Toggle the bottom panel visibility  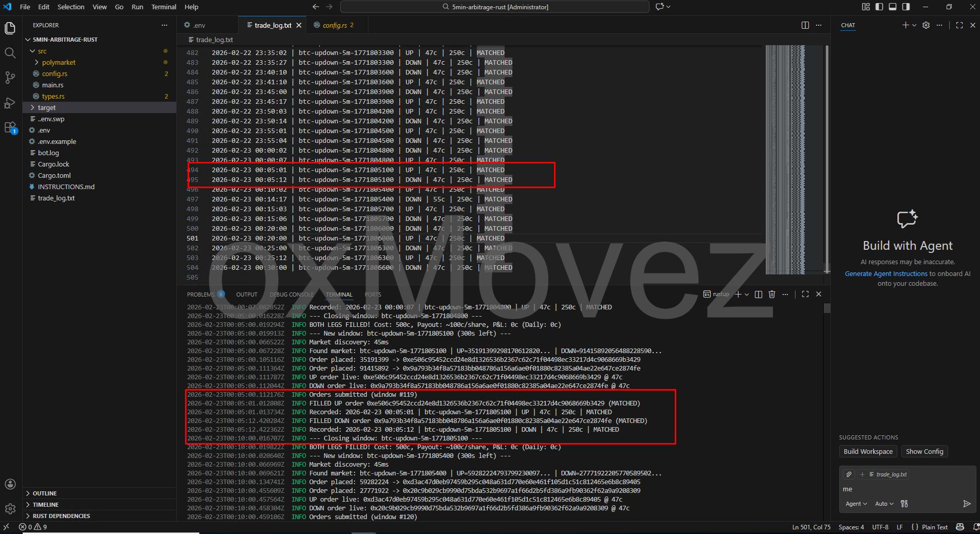(x=893, y=7)
